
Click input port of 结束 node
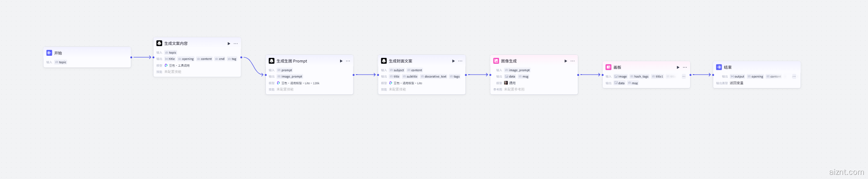click(x=713, y=75)
